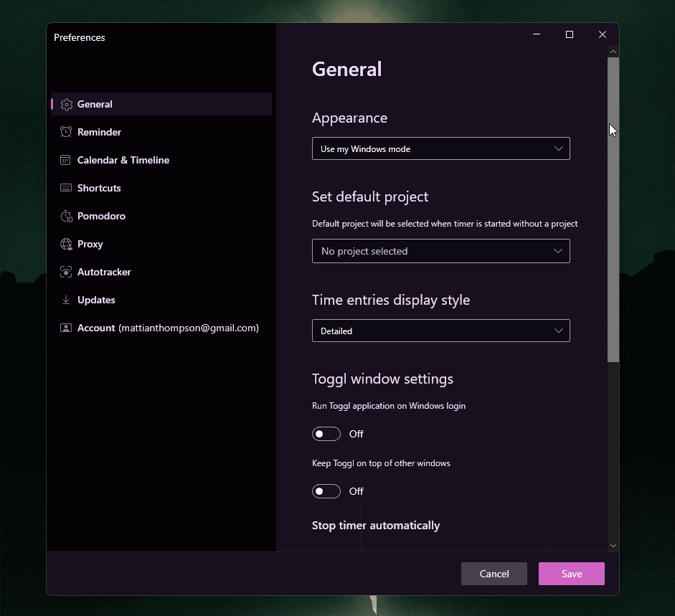The image size is (675, 616).
Task: Click the Updates download arrow icon
Action: (x=66, y=300)
